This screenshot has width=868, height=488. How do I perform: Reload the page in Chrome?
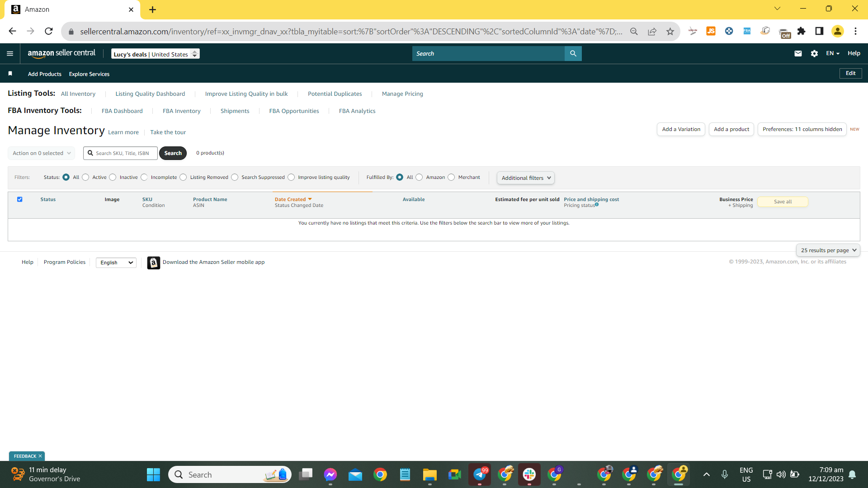point(49,31)
